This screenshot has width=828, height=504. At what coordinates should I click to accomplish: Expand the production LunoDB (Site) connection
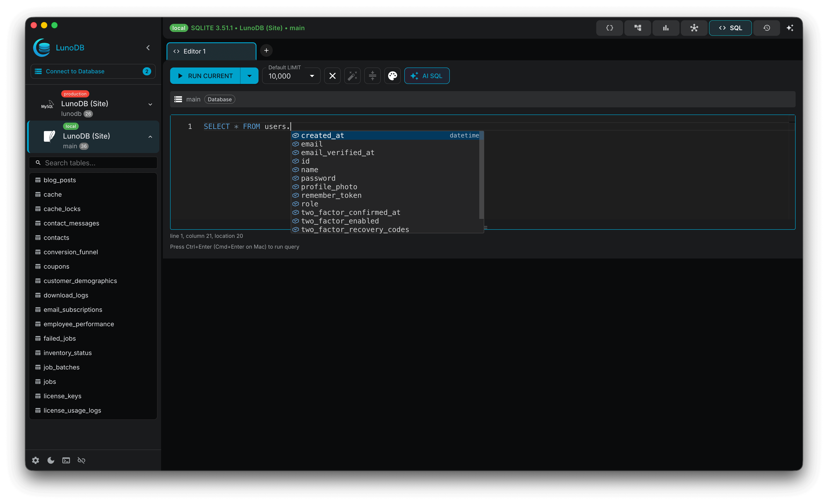tap(150, 104)
